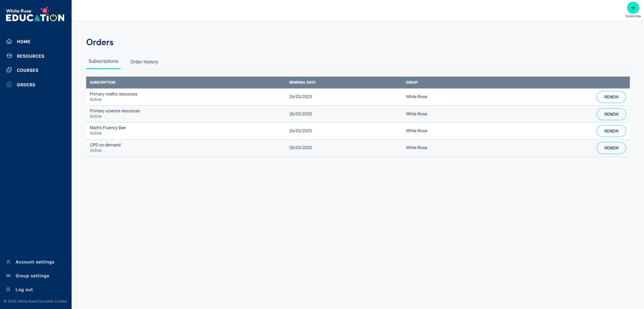
Task: Click the Group settings people icon
Action: 9,276
